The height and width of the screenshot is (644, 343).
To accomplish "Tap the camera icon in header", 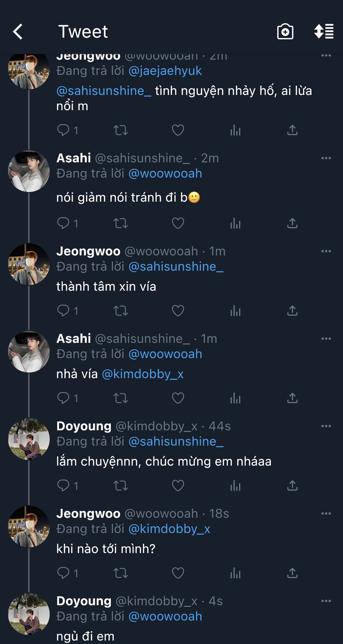I will 285,32.
